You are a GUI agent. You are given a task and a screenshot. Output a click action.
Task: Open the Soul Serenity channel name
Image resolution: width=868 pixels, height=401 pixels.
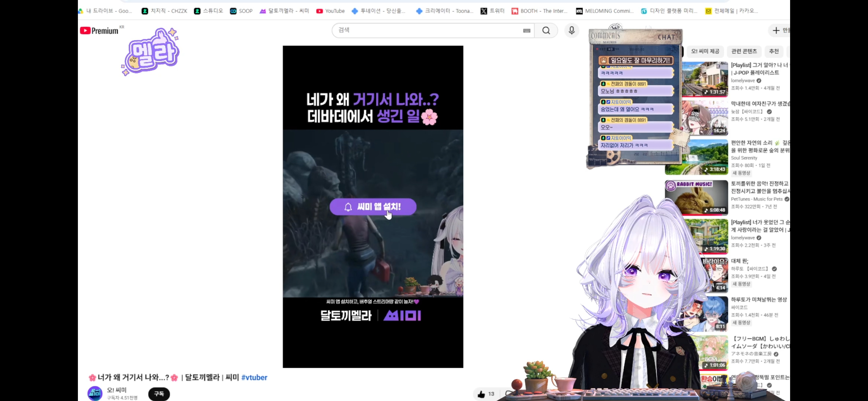(x=744, y=158)
